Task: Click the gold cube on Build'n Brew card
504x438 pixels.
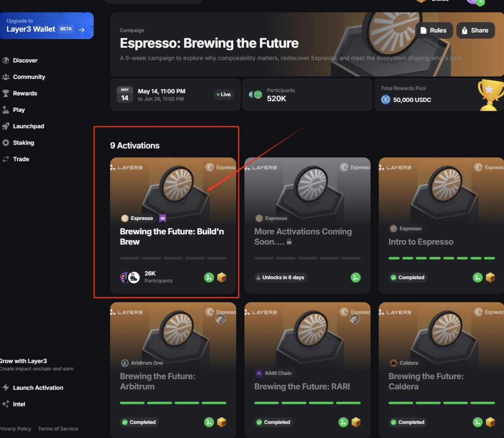Action: [x=222, y=277]
